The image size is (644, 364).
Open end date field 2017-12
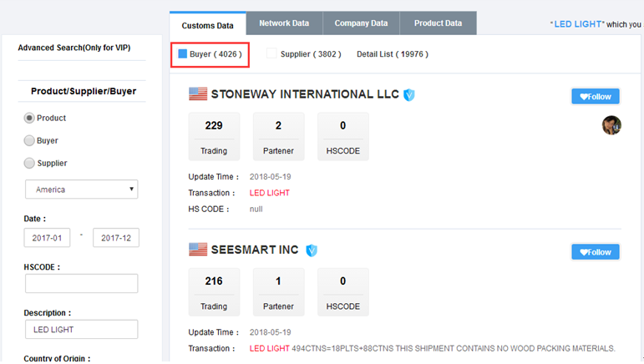[x=116, y=238]
